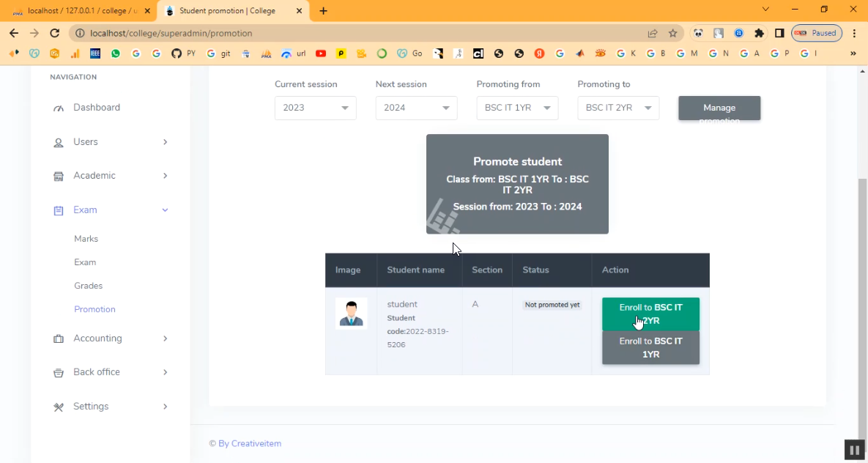Screen dimensions: 868x463
Task: Open the Next session dropdown showing 2024
Action: 416,108
